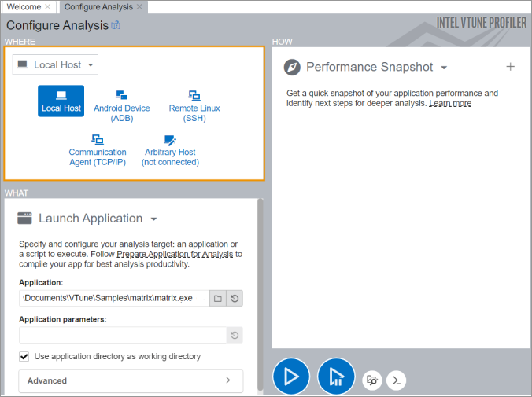Open Launch Application dropdown arrow

(154, 219)
